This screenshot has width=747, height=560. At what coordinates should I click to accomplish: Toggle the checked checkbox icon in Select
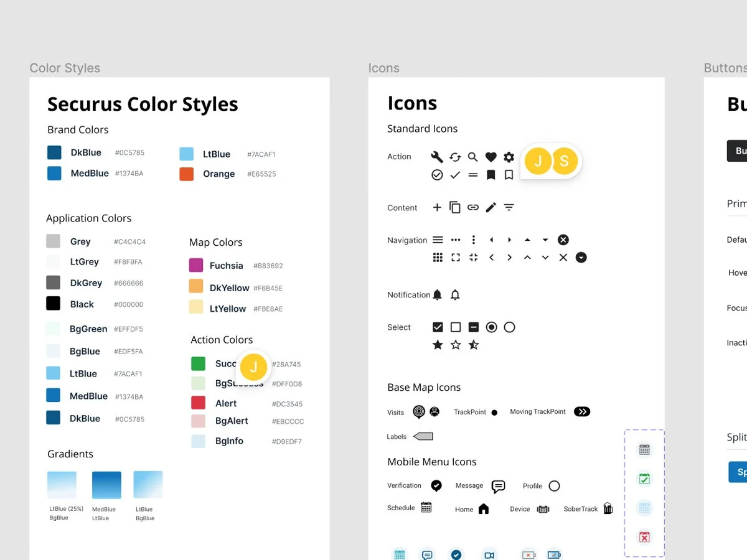tap(438, 327)
